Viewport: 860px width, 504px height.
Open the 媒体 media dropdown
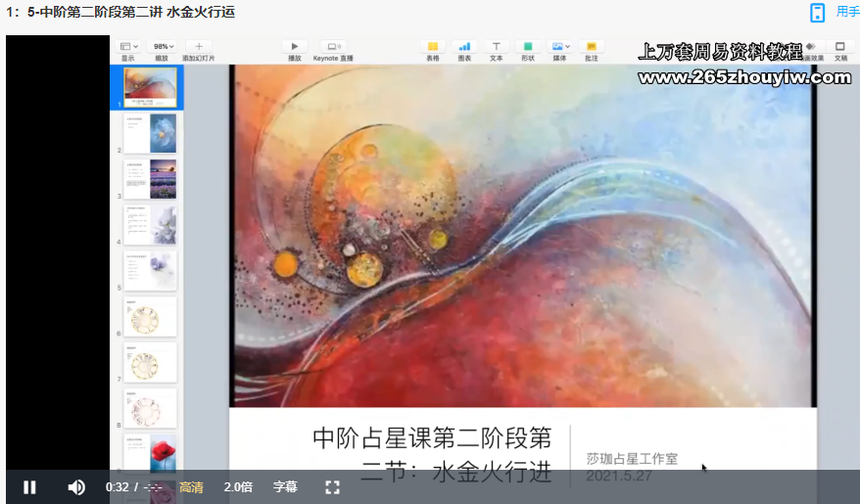pos(560,47)
